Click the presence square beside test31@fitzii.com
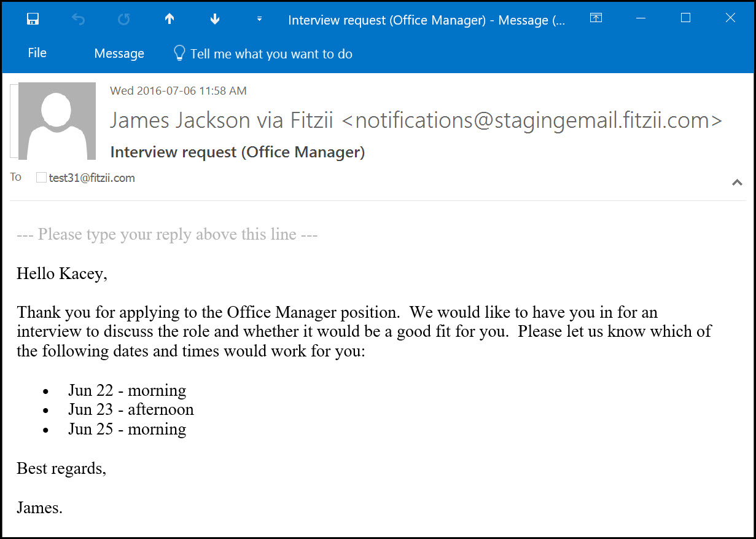756x539 pixels. click(x=41, y=178)
